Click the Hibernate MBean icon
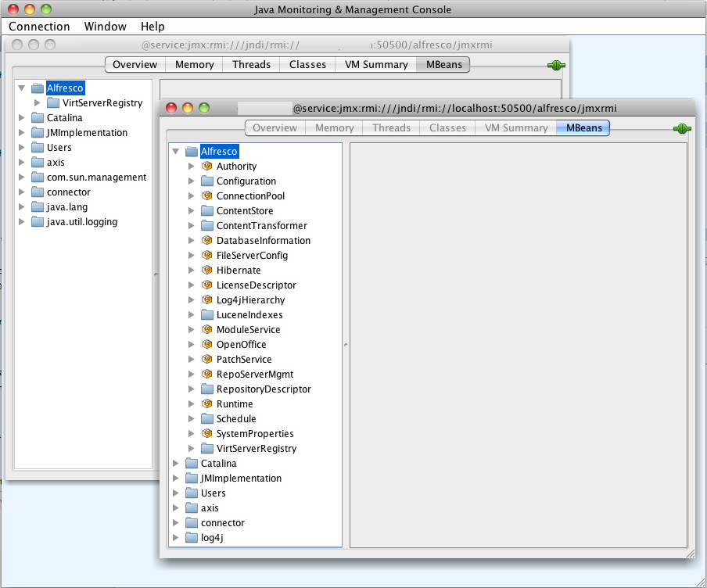 (207, 271)
